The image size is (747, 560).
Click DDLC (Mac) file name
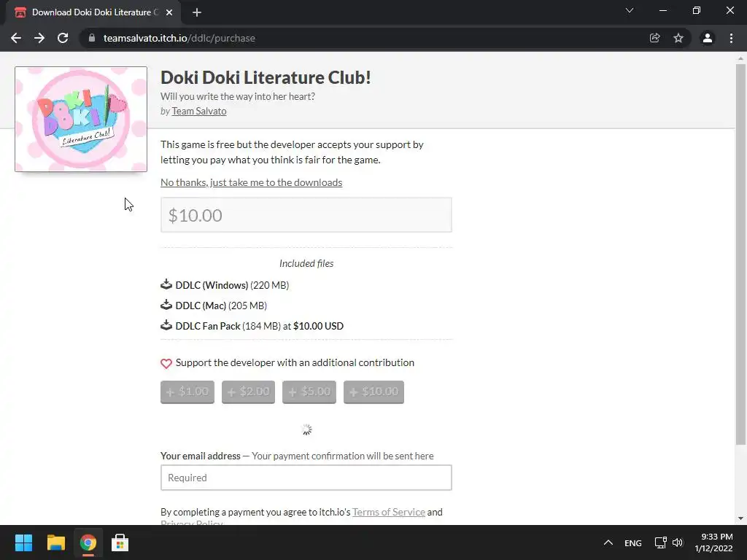point(201,306)
